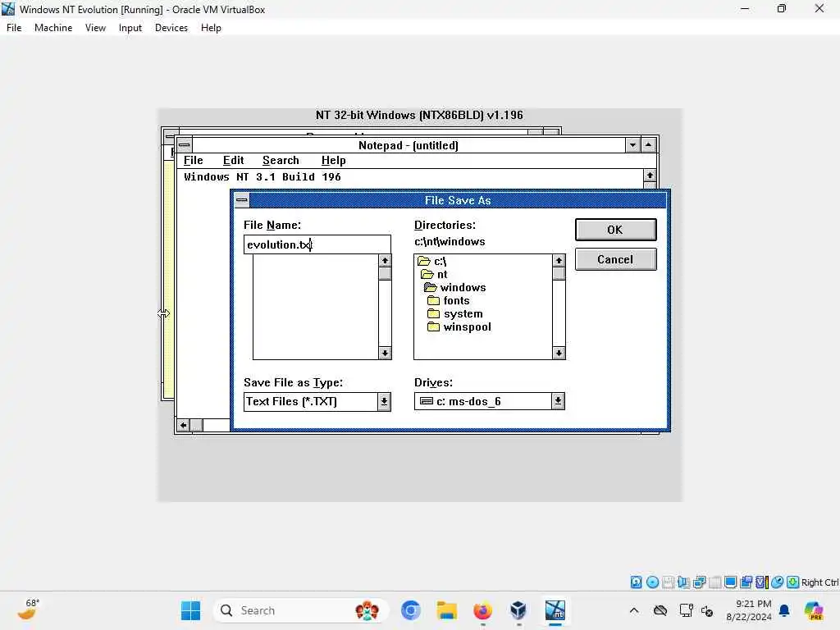This screenshot has height=630, width=840.
Task: Click the OneDrive cloud tray icon
Action: 660,610
